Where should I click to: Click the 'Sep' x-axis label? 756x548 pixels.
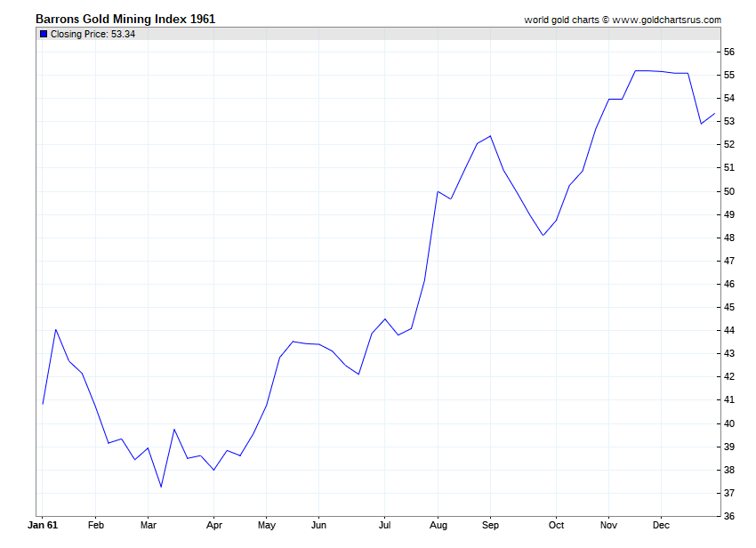[490, 525]
